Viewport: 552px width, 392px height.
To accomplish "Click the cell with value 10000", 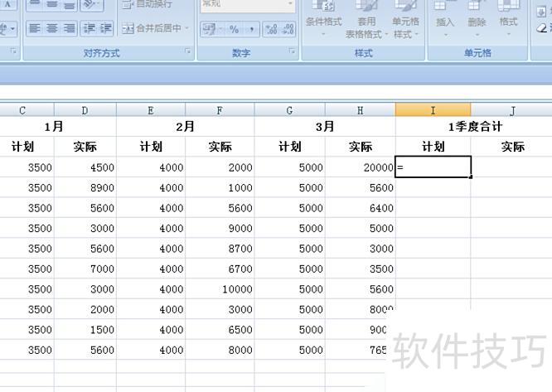I will tap(220, 289).
